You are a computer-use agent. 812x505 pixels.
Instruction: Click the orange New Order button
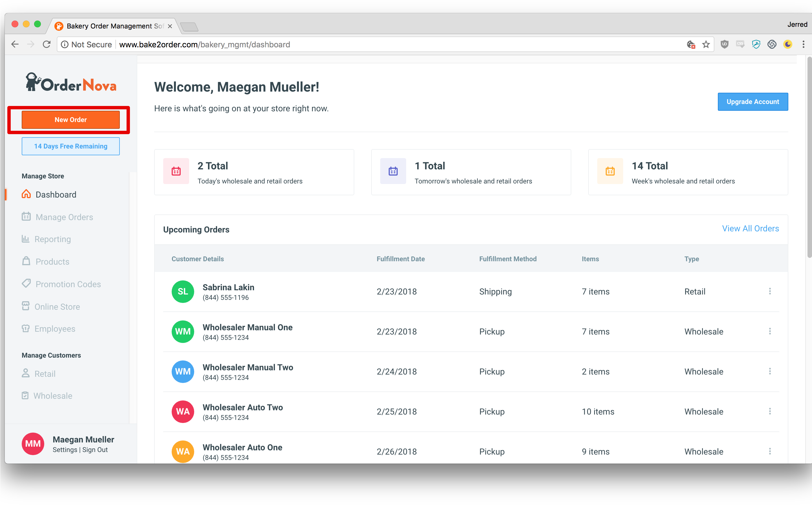pos(70,119)
